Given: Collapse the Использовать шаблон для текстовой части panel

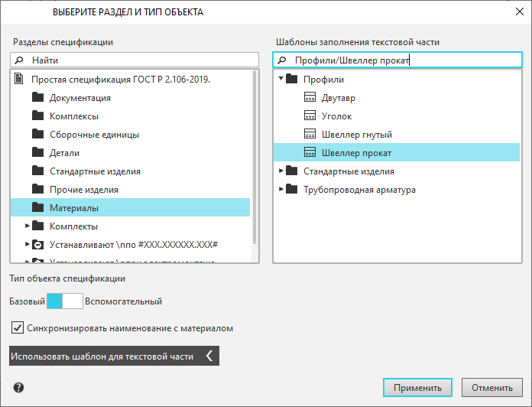Looking at the screenshot, I should [209, 356].
